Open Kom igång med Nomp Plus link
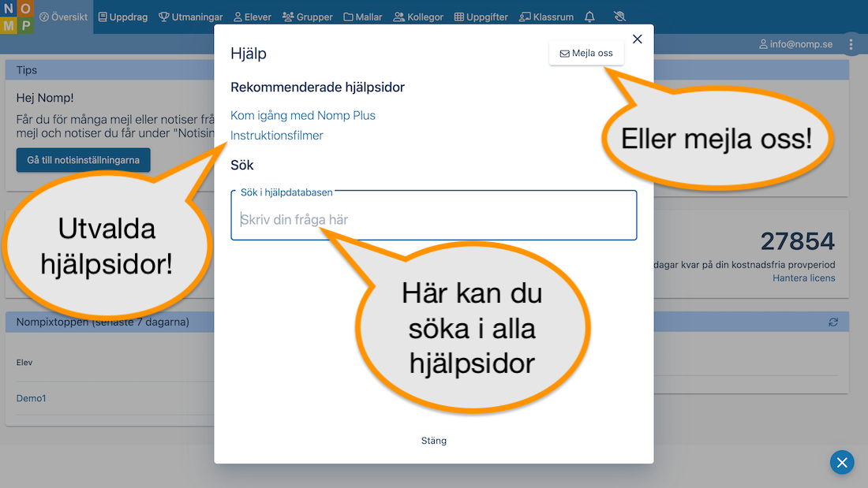The image size is (868, 488). coord(303,115)
